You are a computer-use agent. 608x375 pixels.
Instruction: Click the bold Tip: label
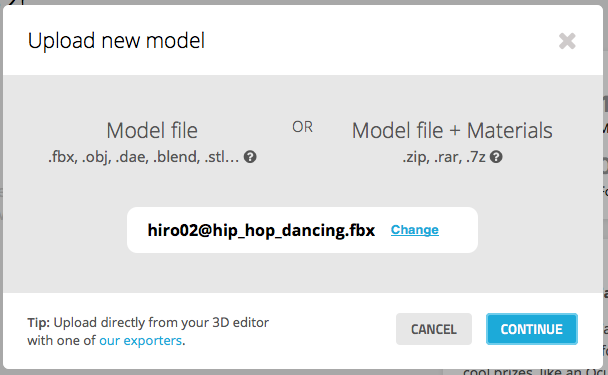pos(38,323)
